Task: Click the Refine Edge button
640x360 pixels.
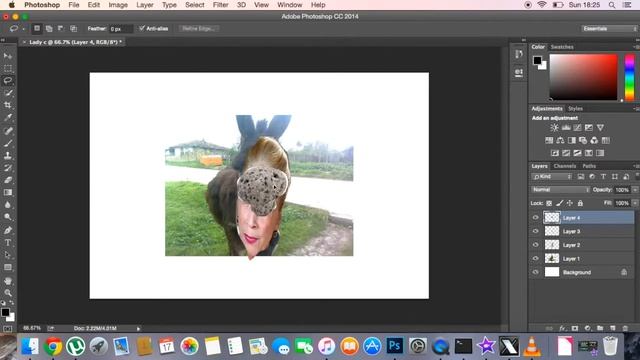Action: click(x=198, y=29)
